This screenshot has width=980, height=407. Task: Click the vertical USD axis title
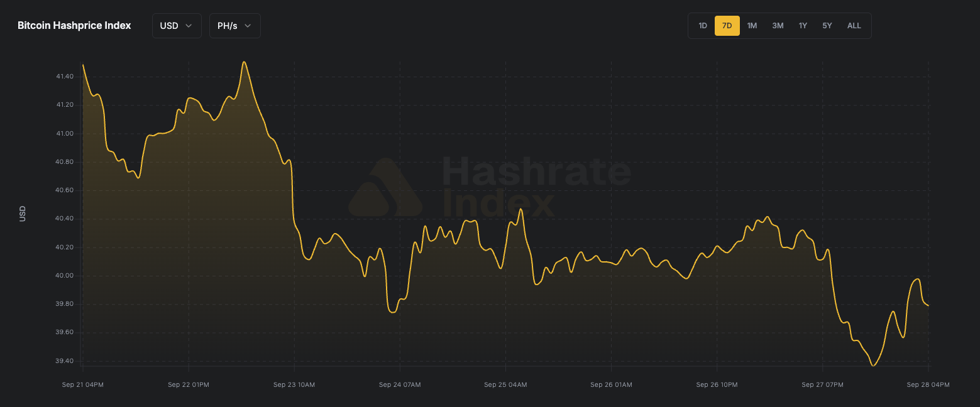point(23,214)
